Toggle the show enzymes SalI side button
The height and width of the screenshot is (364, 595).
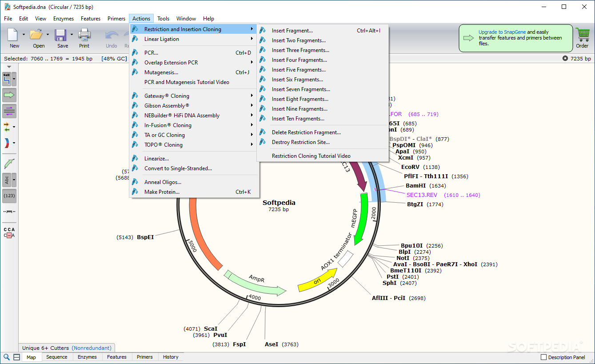click(x=7, y=79)
